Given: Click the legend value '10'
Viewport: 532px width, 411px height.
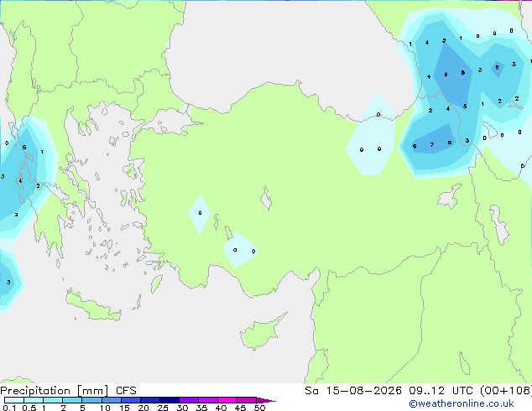Looking at the screenshot, I should [x=105, y=408].
